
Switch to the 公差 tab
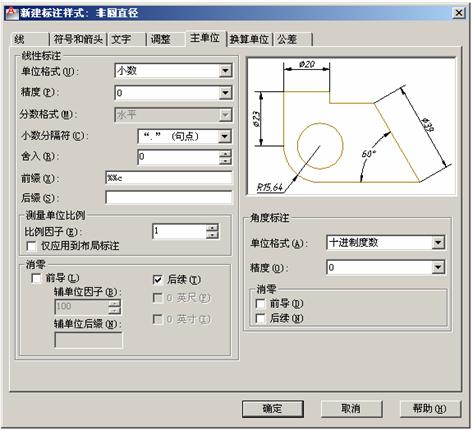[293, 39]
